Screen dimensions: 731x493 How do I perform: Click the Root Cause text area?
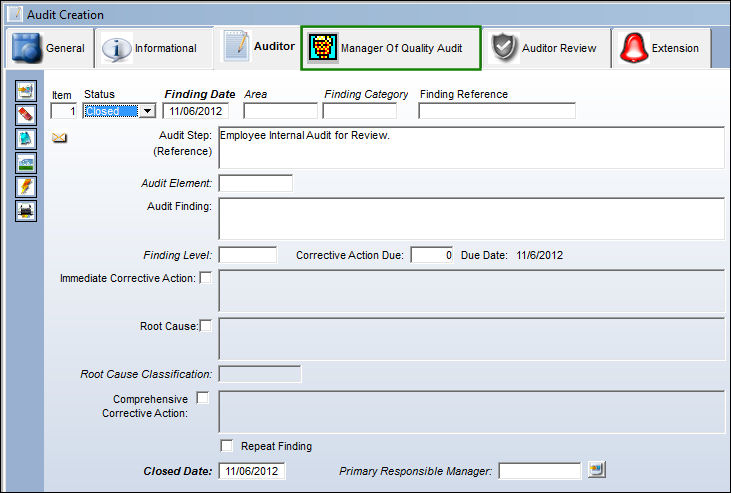[471, 339]
